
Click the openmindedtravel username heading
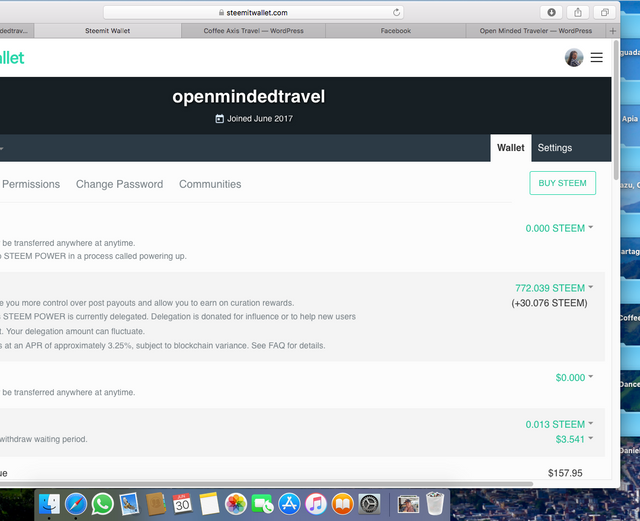click(249, 97)
